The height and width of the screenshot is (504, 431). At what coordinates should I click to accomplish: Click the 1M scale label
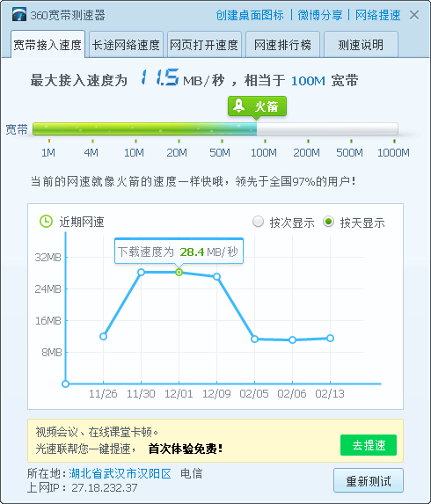(x=48, y=153)
